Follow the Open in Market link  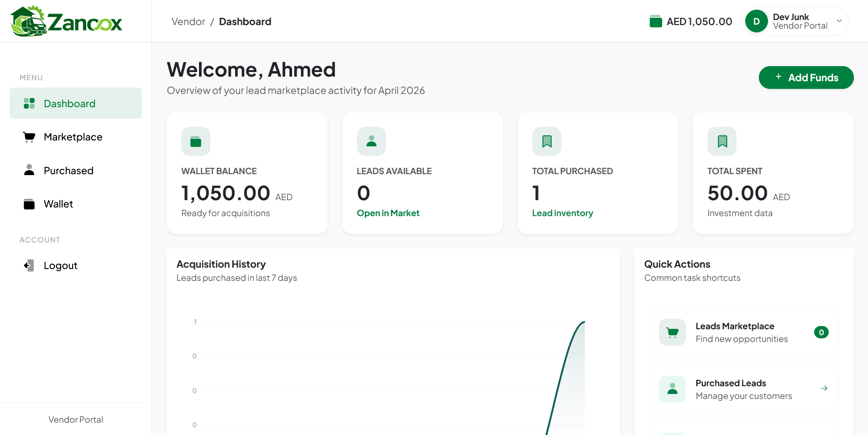pyautogui.click(x=388, y=213)
